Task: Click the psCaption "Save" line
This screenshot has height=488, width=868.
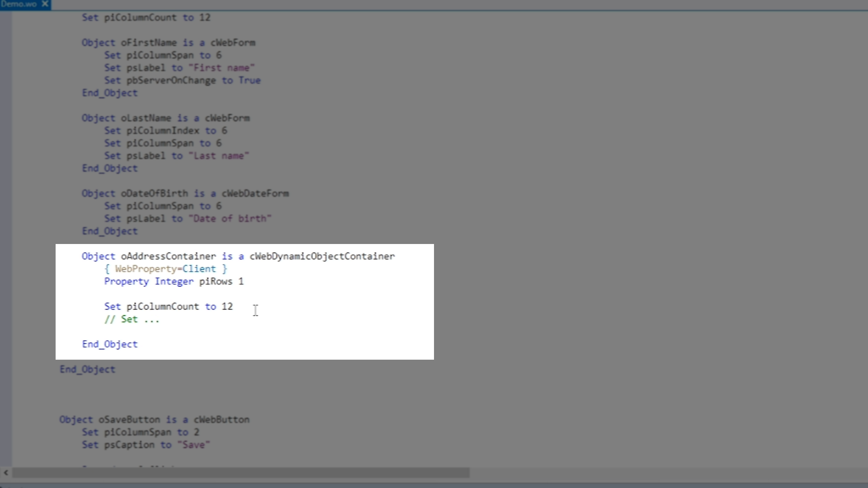Action: [146, 445]
